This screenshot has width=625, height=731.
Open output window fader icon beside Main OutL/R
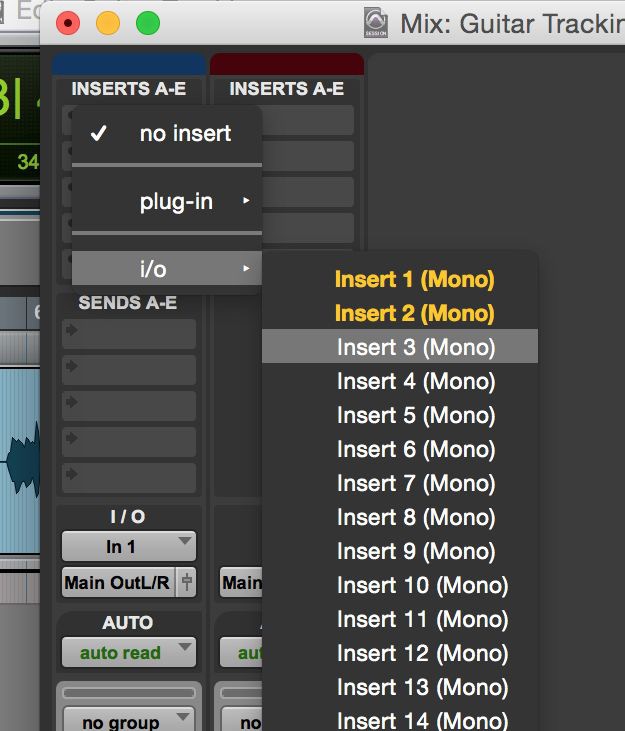tap(186, 582)
